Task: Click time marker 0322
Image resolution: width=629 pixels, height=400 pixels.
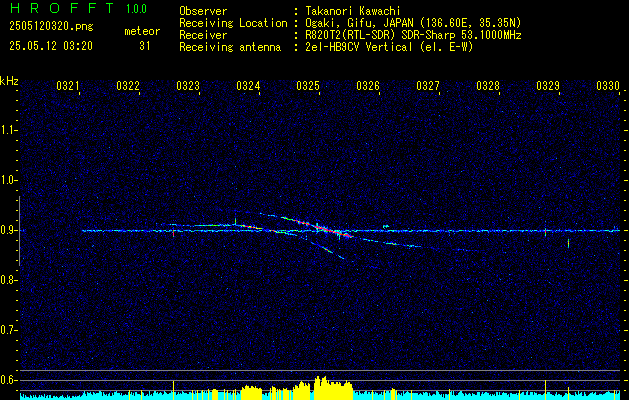Action: [128, 86]
